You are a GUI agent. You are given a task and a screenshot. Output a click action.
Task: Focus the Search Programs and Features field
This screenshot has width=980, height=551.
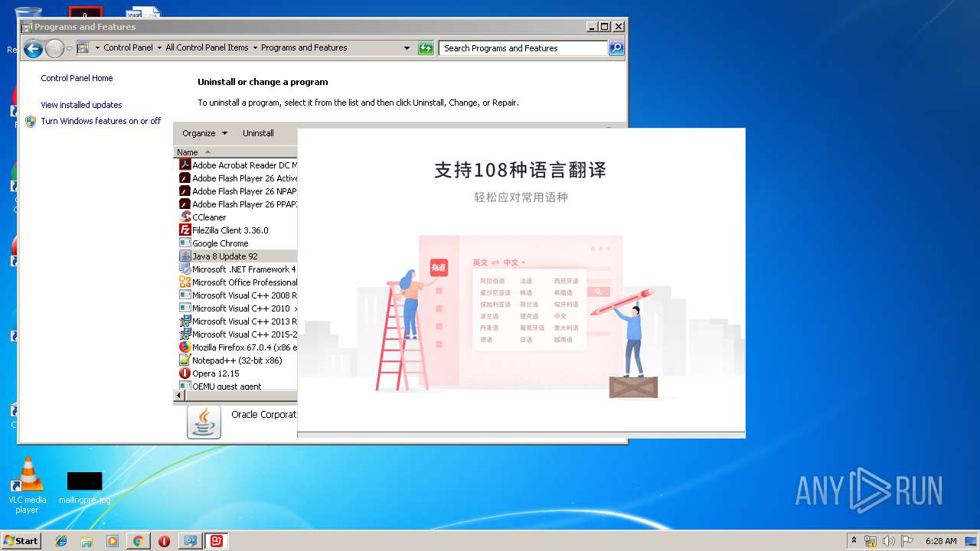pyautogui.click(x=524, y=48)
